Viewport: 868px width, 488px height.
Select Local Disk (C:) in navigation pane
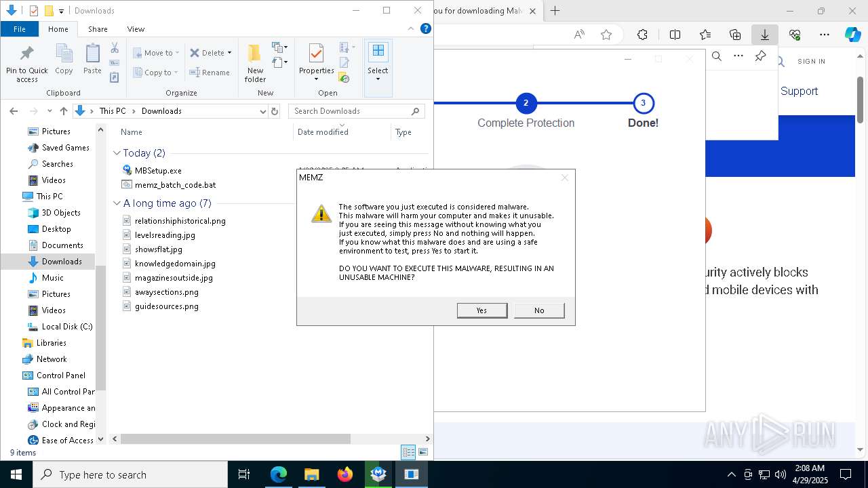coord(66,327)
